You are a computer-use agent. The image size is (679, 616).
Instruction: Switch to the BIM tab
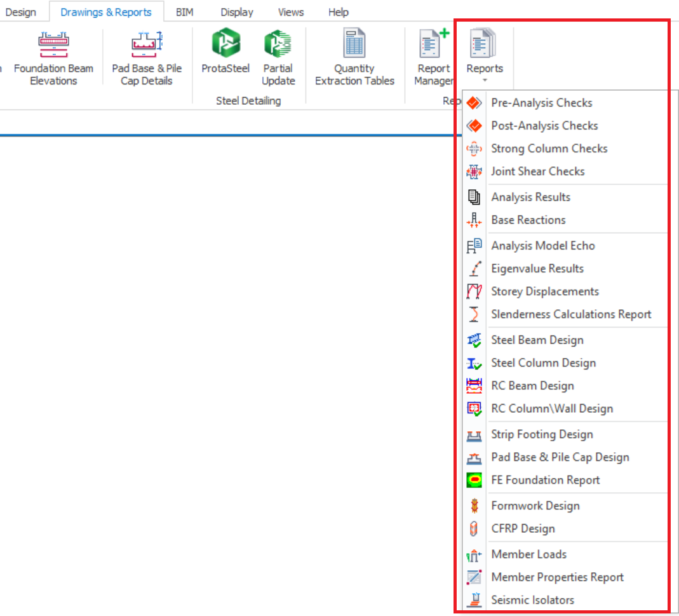184,12
